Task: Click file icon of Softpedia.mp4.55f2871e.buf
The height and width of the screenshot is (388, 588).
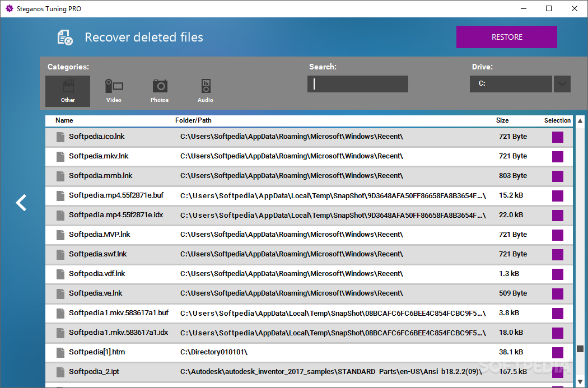Action: (60, 196)
